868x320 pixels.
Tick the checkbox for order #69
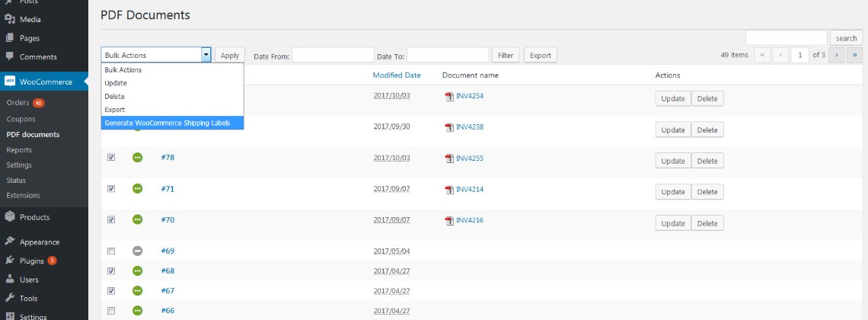click(111, 251)
